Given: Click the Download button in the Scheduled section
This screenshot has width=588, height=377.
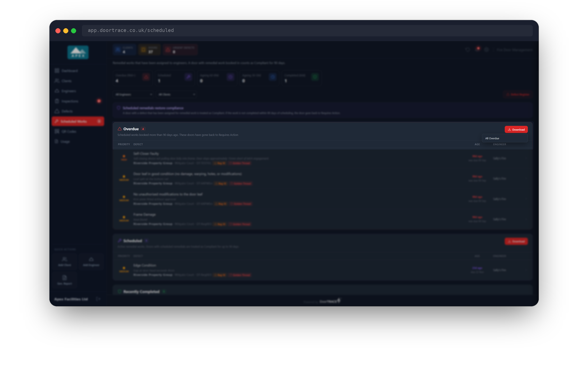Looking at the screenshot, I should (x=516, y=241).
